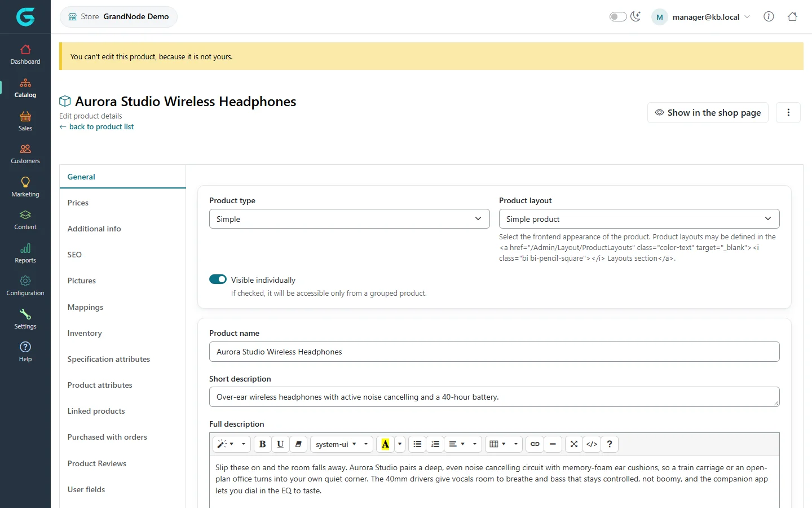Toggle the Visible individually switch

218,279
